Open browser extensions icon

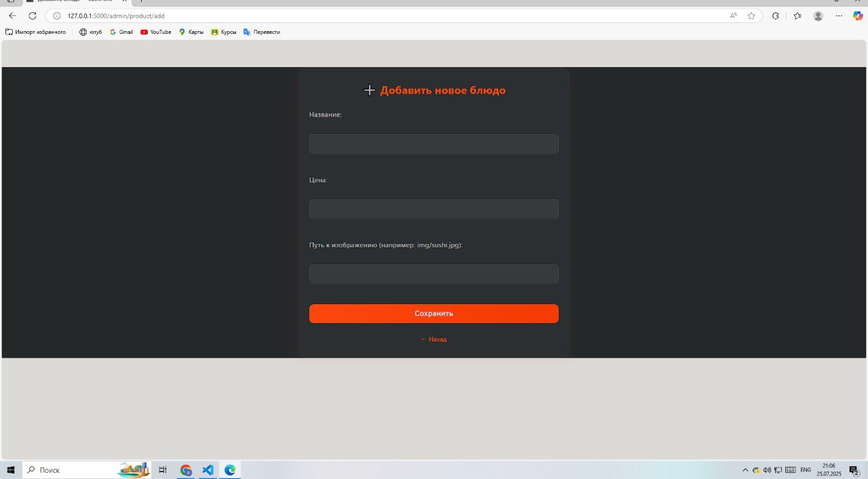(x=776, y=16)
